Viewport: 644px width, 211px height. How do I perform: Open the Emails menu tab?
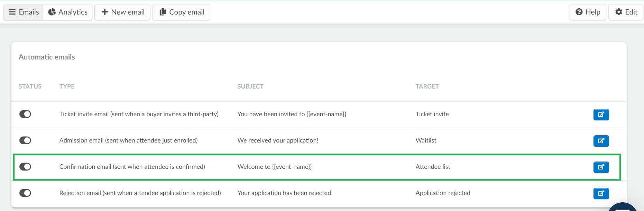pyautogui.click(x=24, y=12)
